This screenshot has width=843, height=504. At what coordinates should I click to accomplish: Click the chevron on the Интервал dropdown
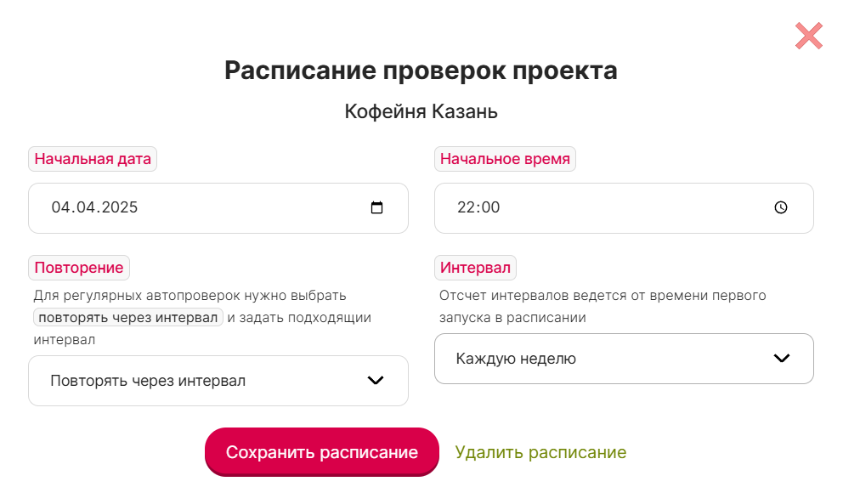coord(781,358)
